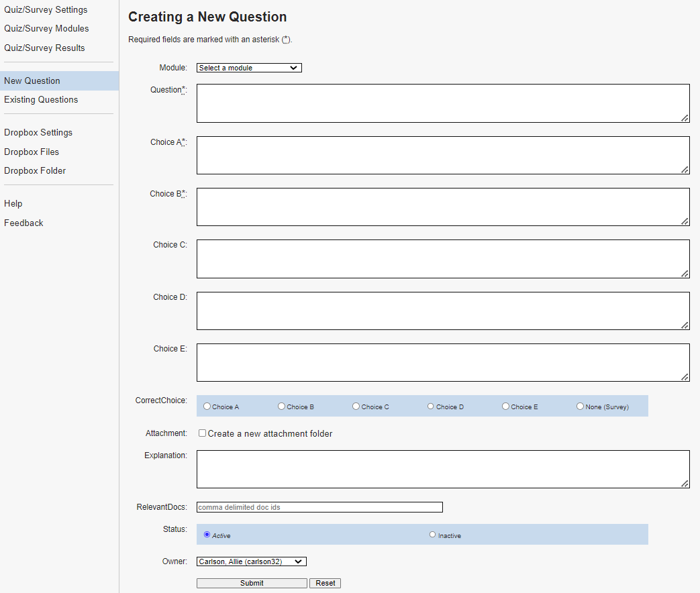Image resolution: width=700 pixels, height=593 pixels.
Task: Set Status to Active
Action: point(207,534)
